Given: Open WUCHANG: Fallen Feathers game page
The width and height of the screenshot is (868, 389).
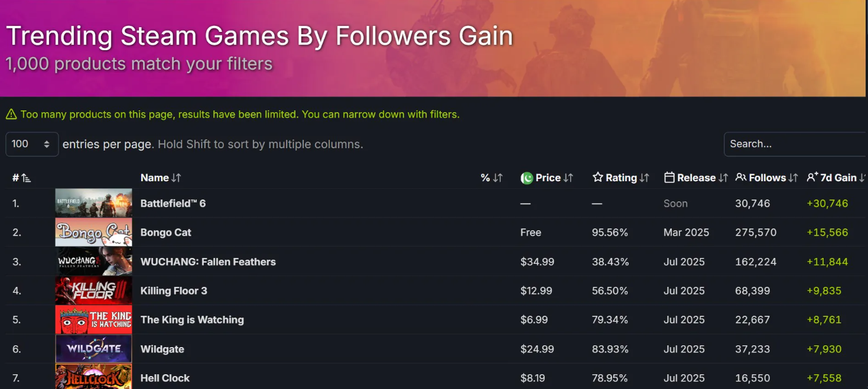Looking at the screenshot, I should tap(208, 262).
